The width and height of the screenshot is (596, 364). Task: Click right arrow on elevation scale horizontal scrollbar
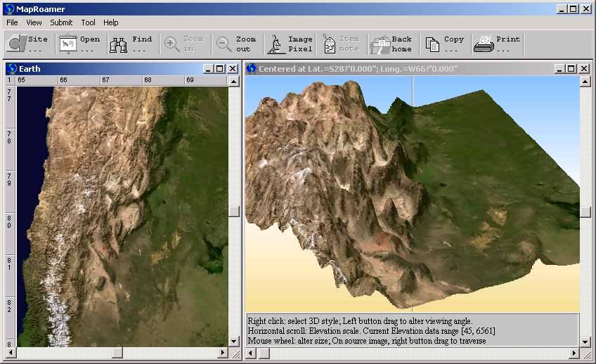(x=574, y=353)
